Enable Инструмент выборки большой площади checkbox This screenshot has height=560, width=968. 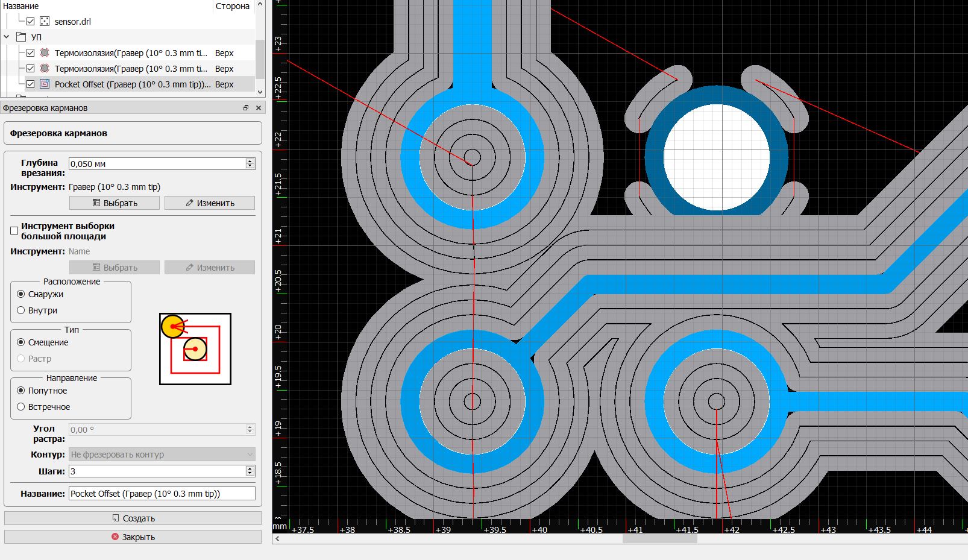click(x=14, y=231)
